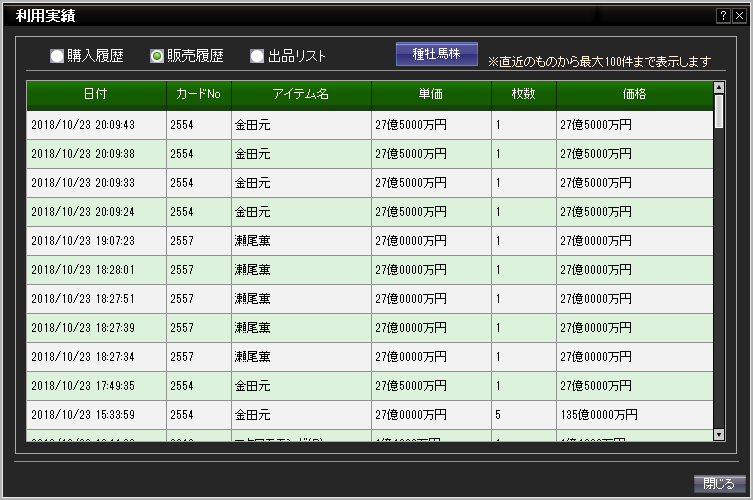
Task: Select the row dated 2018/10/23 20:09:24
Action: click(370, 212)
